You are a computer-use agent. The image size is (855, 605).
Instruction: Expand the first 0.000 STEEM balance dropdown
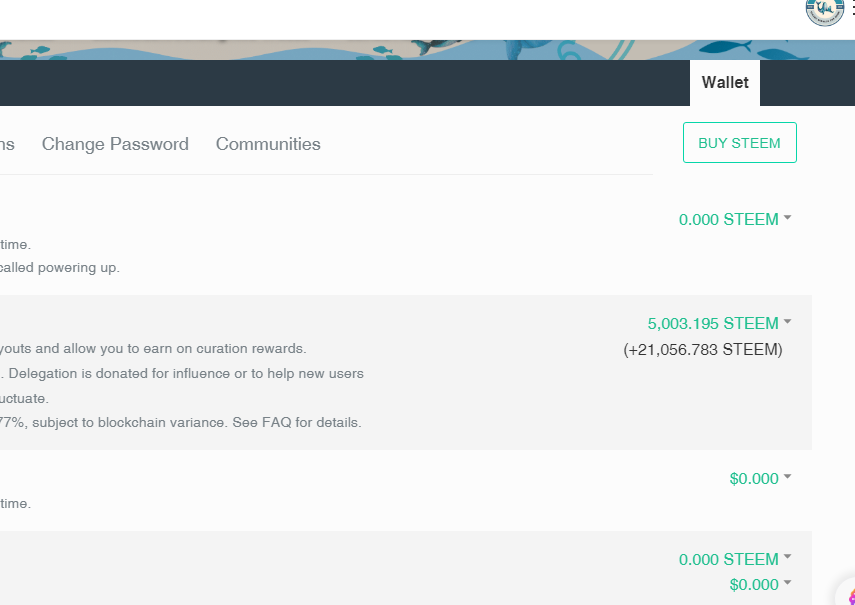coord(734,219)
